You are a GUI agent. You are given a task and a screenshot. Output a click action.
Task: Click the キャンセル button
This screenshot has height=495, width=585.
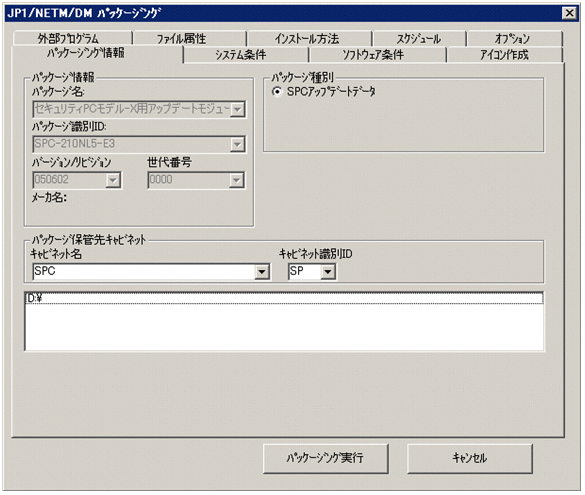tap(470, 458)
